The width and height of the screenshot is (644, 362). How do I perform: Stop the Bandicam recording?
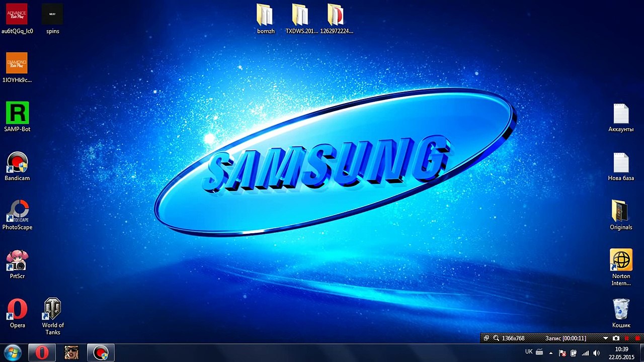click(637, 338)
